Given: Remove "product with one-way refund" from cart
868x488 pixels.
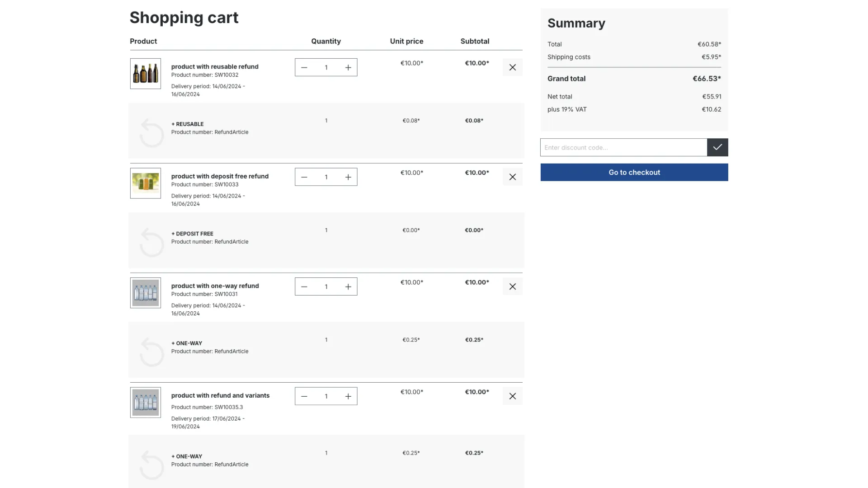Looking at the screenshot, I should 512,286.
